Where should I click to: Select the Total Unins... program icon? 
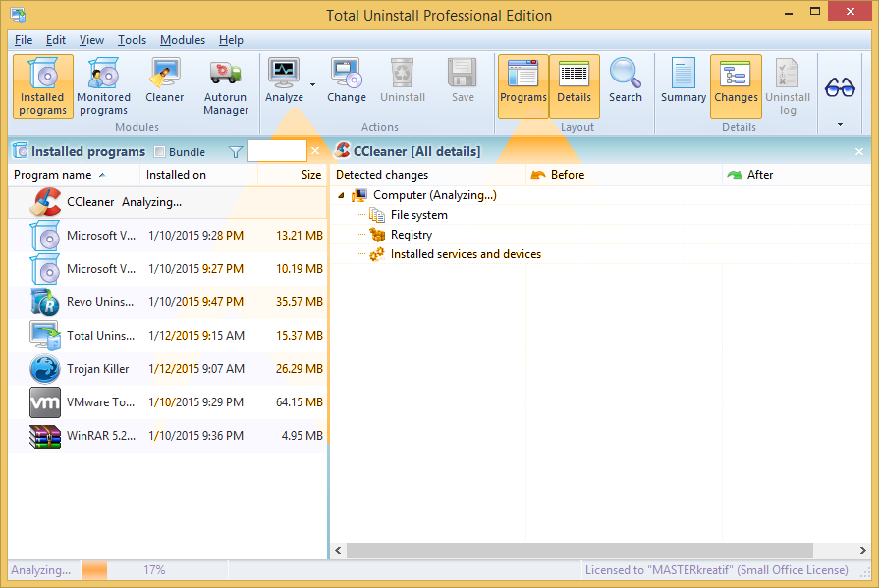(x=45, y=336)
